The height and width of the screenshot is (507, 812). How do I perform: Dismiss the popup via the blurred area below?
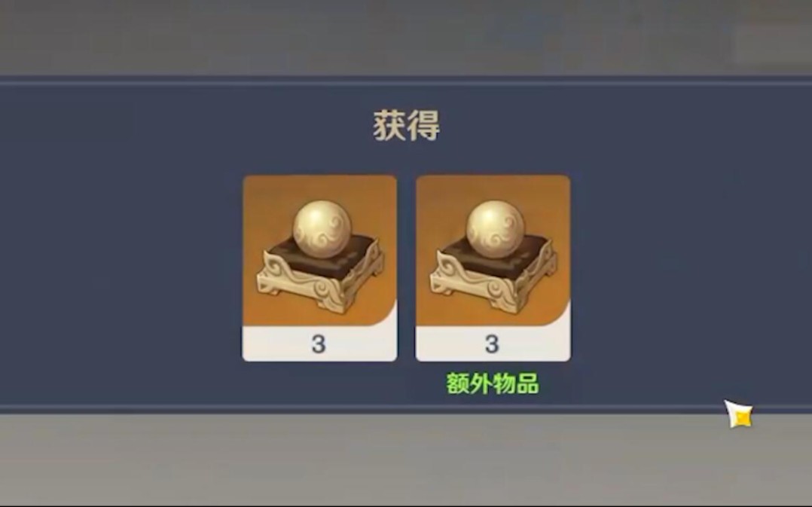(x=406, y=460)
